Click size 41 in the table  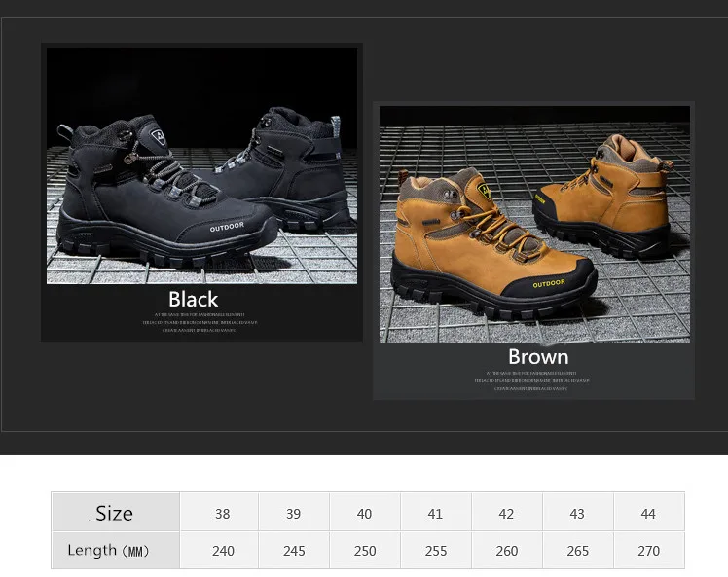tap(436, 513)
